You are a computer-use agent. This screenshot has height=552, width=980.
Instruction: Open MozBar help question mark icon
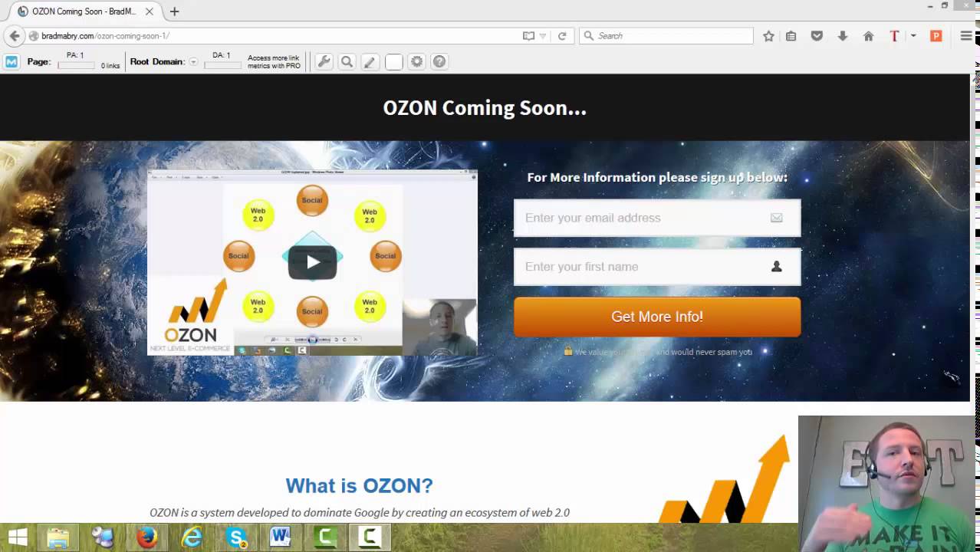click(x=439, y=62)
